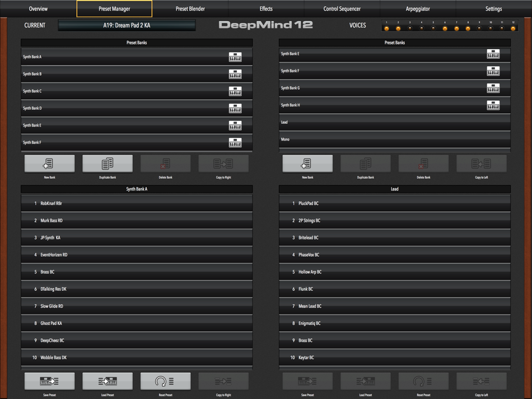The width and height of the screenshot is (532, 399).
Task: Click the New Bank icon under left Preset Banks
Action: pyautogui.click(x=49, y=163)
